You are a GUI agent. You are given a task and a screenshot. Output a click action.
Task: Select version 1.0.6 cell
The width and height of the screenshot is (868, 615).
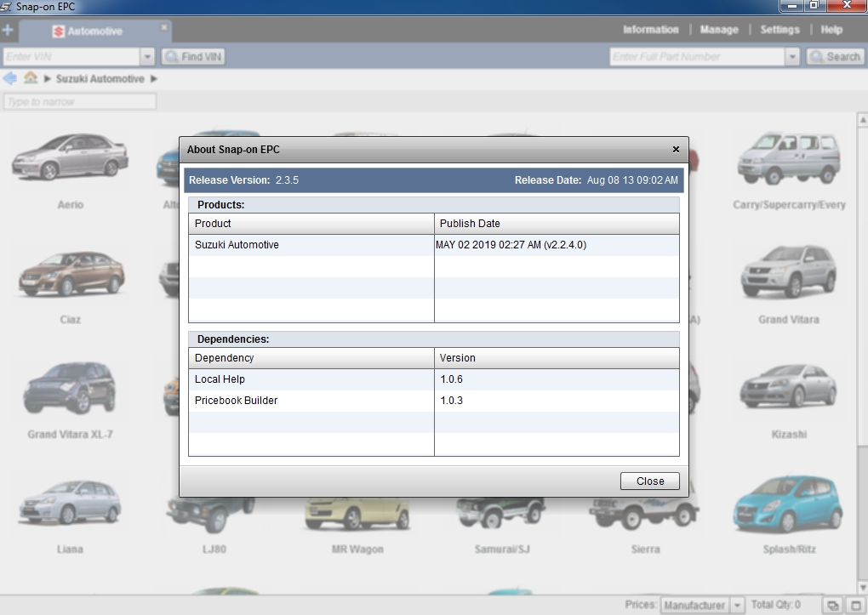[x=557, y=379]
